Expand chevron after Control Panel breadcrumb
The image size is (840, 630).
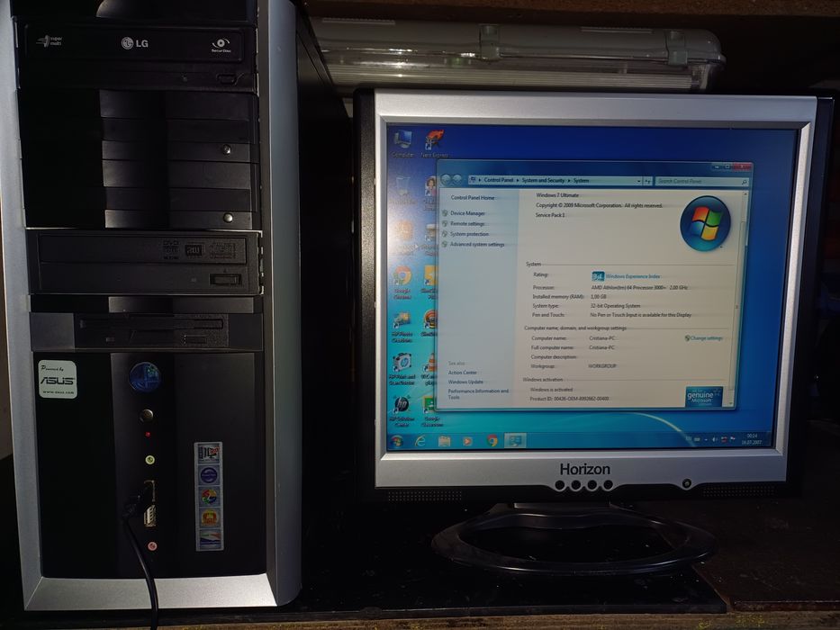pyautogui.click(x=518, y=181)
